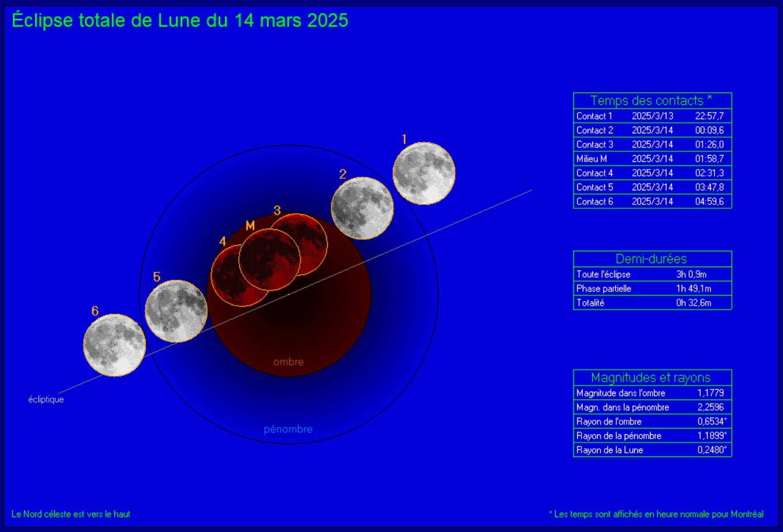The image size is (783, 532).
Task: Click the "écliptique" line label
Action: [46, 400]
